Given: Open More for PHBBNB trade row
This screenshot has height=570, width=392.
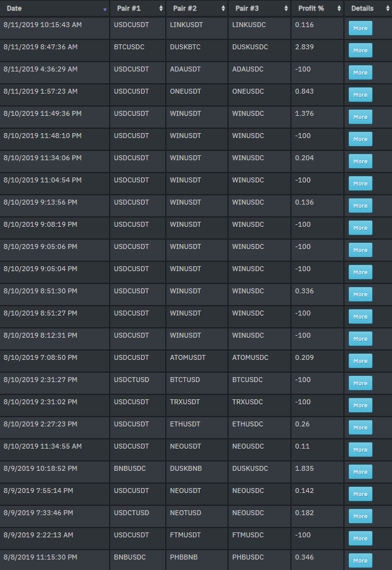Looking at the screenshot, I should coord(361,561).
